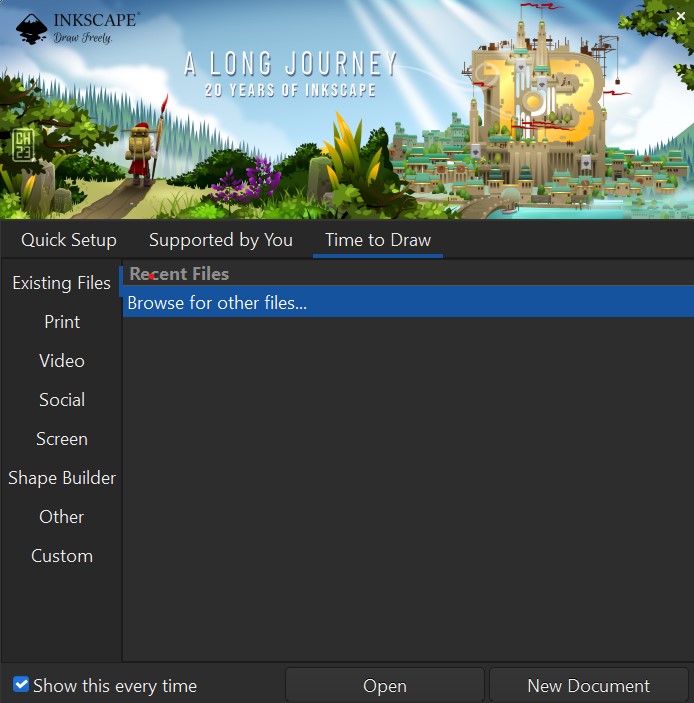Viewport: 694px width, 703px height.
Task: Open the Shape Builder category
Action: [61, 478]
